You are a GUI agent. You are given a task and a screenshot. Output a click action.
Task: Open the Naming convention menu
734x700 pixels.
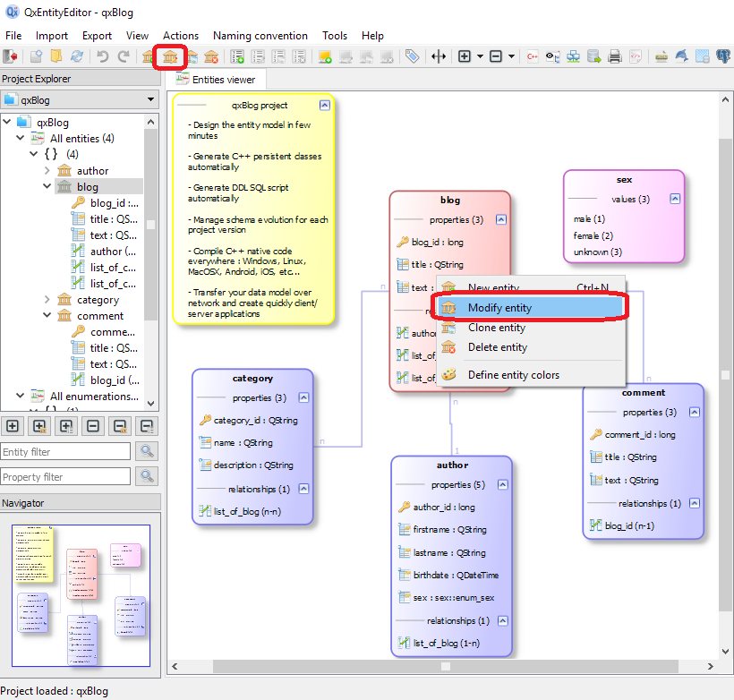click(260, 36)
